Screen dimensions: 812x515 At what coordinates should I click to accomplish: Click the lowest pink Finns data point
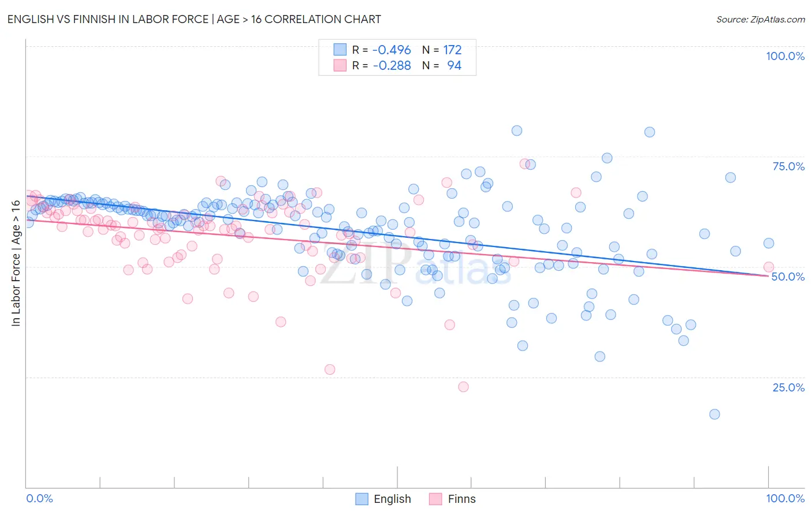click(x=463, y=387)
